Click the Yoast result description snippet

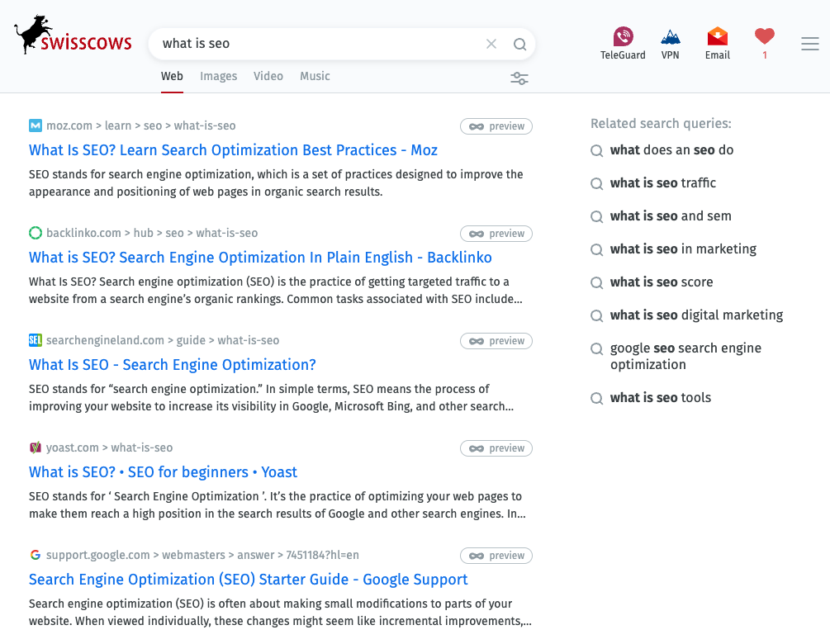pos(277,504)
